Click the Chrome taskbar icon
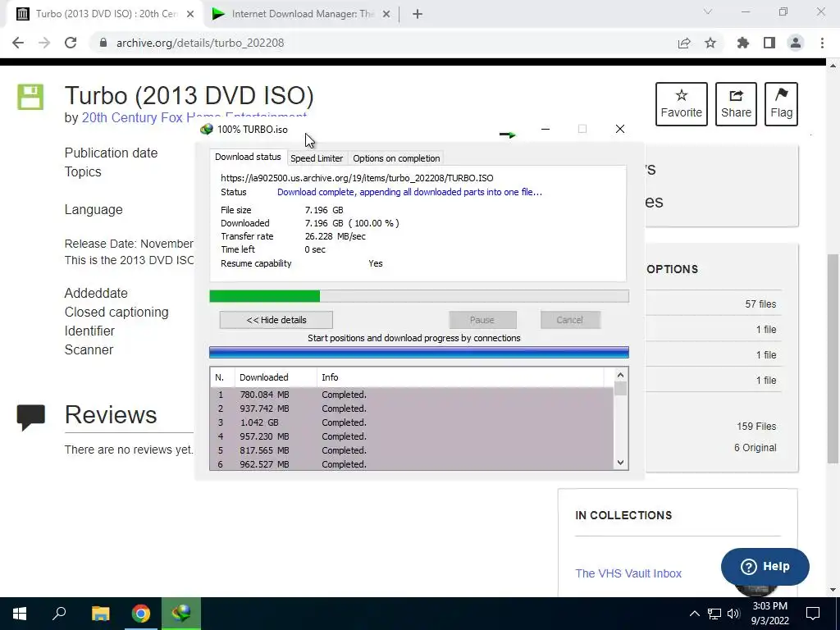Viewport: 840px width, 630px height. [140, 614]
